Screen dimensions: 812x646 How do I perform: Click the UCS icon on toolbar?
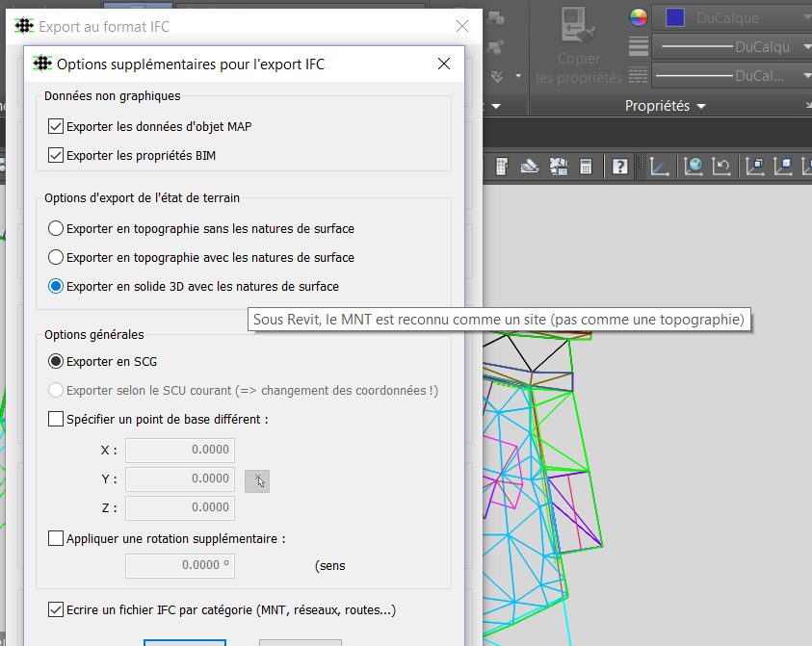659,167
